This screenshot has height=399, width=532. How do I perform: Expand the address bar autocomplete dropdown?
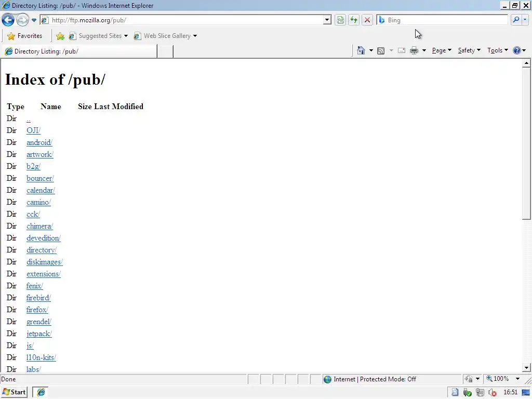[327, 20]
